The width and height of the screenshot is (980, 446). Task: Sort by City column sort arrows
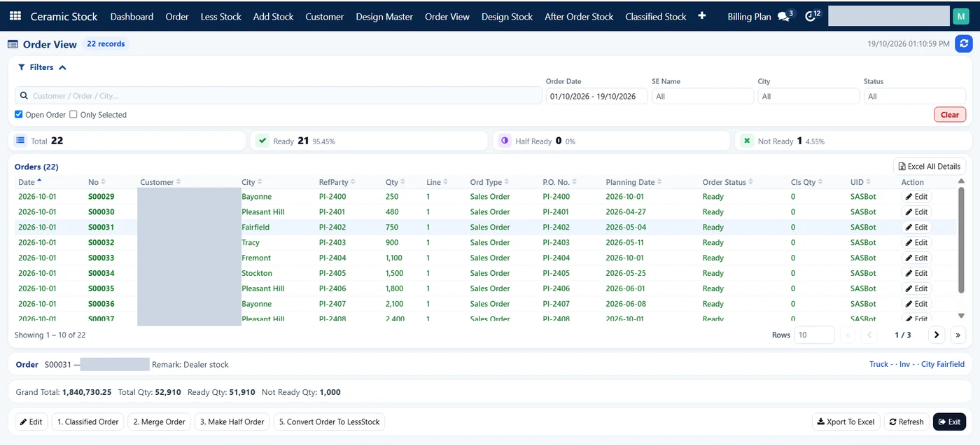click(x=260, y=182)
